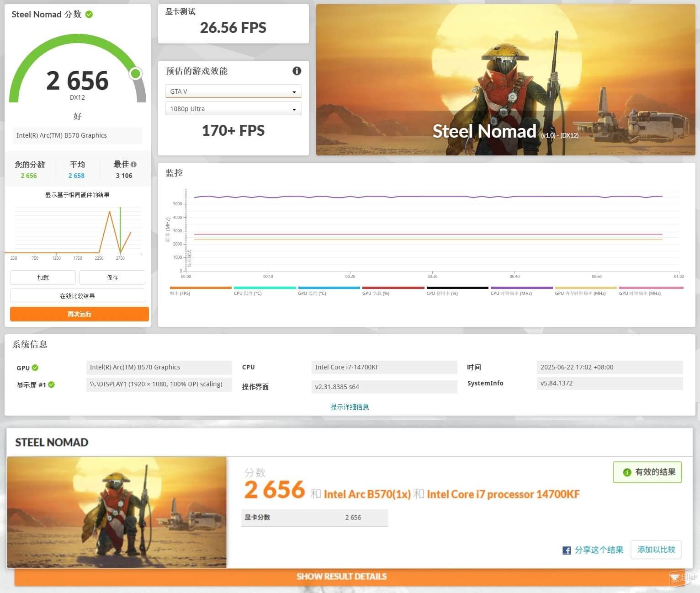
Task: Open the GTA V game dropdown
Action: pyautogui.click(x=233, y=91)
